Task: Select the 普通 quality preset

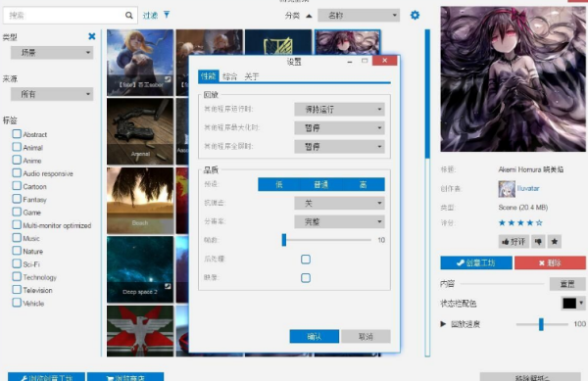Action: (321, 184)
